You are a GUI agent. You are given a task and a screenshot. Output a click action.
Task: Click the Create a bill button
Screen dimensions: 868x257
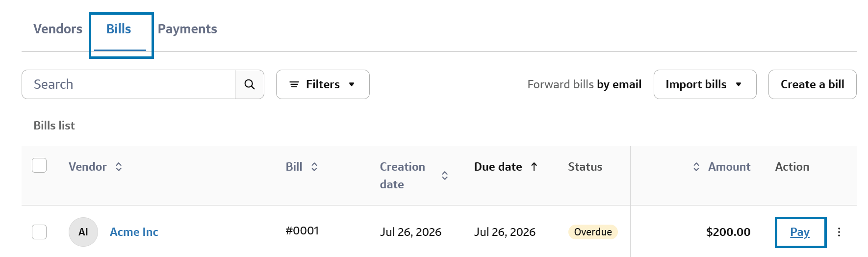[812, 84]
